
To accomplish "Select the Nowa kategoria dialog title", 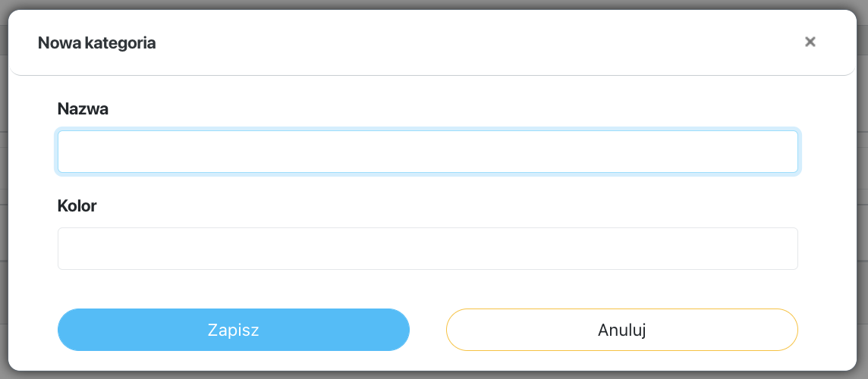I will [x=96, y=42].
